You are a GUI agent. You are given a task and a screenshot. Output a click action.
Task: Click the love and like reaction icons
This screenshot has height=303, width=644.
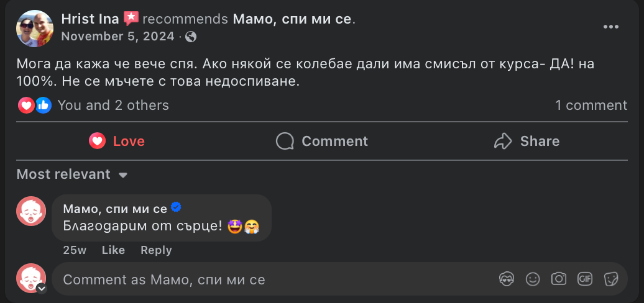click(34, 106)
